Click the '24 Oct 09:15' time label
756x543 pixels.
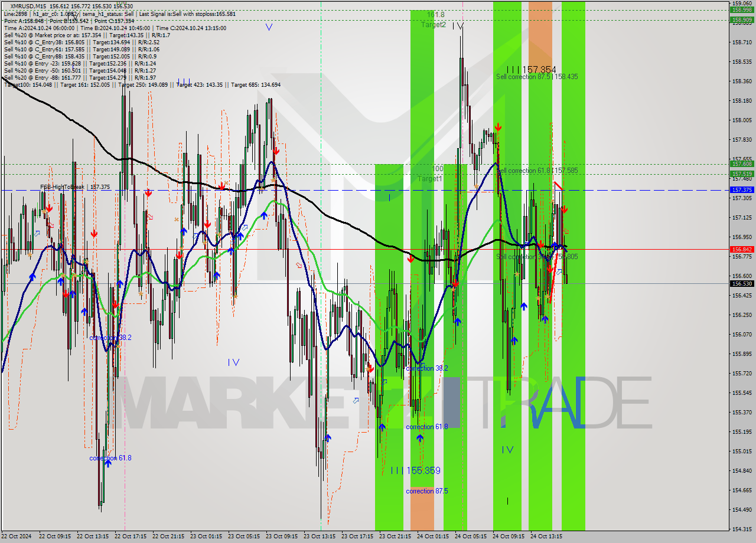coord(509,537)
